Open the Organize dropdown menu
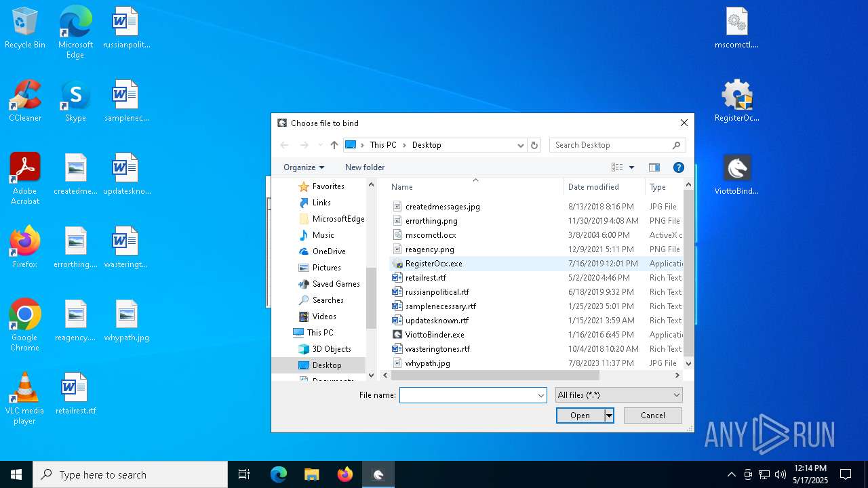Viewport: 868px width, 488px height. (x=304, y=167)
